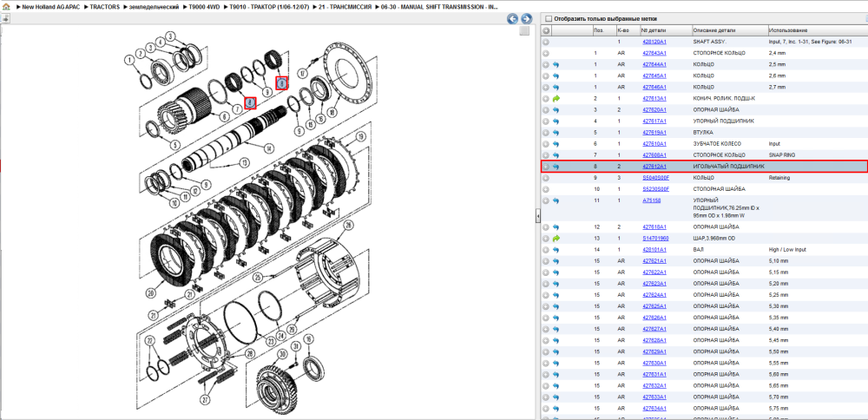Sort by '№ детали' column header

666,30
